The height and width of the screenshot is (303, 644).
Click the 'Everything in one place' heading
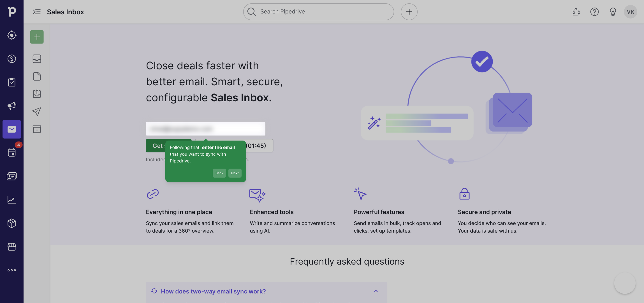(179, 212)
